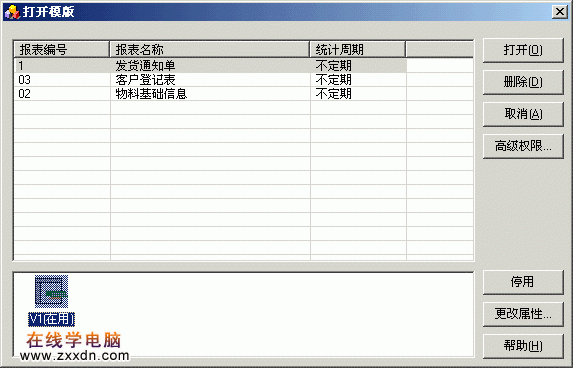Viewport: 573px width, 368px height.
Task: Click the app icon in the title bar
Action: 12,12
